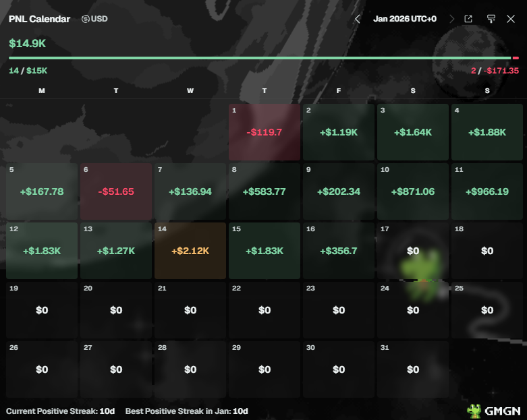Go to previous month with left chevron
The image size is (527, 420).
[357, 19]
